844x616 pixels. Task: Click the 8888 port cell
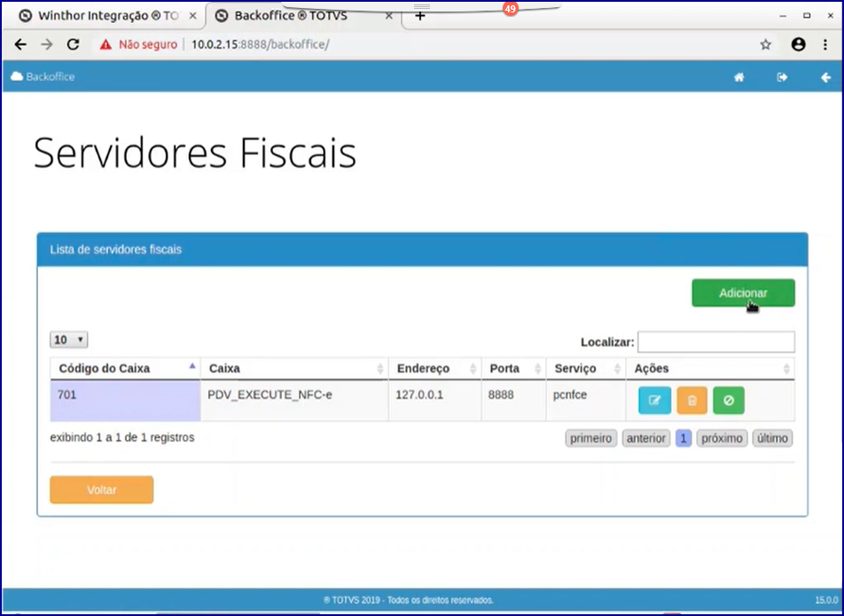[x=513, y=401]
